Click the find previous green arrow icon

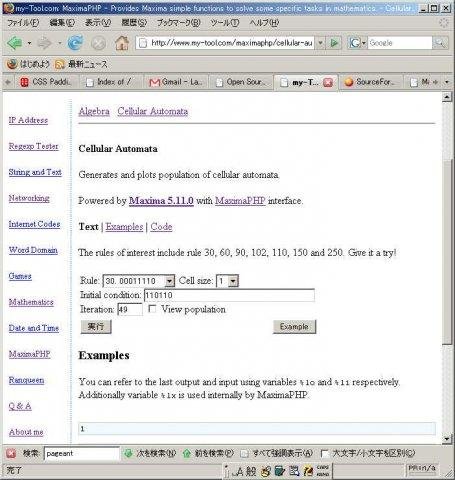click(187, 453)
